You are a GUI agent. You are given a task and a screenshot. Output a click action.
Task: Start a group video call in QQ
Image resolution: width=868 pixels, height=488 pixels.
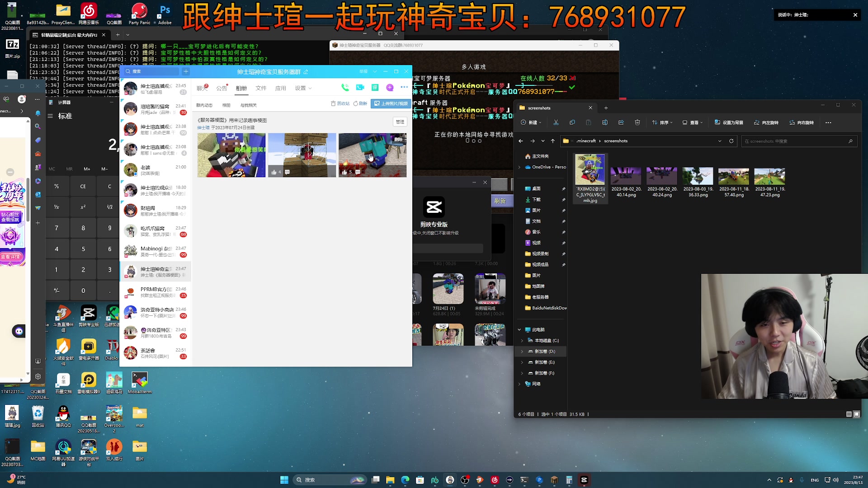(x=359, y=87)
